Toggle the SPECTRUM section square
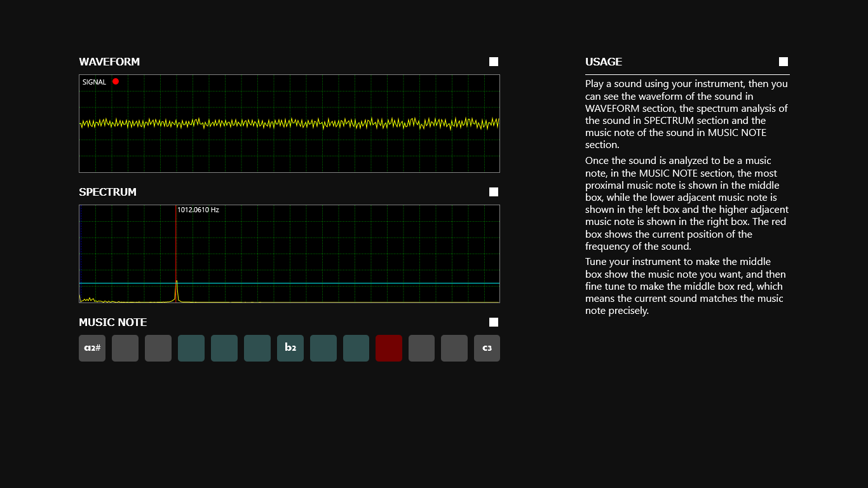 494,191
